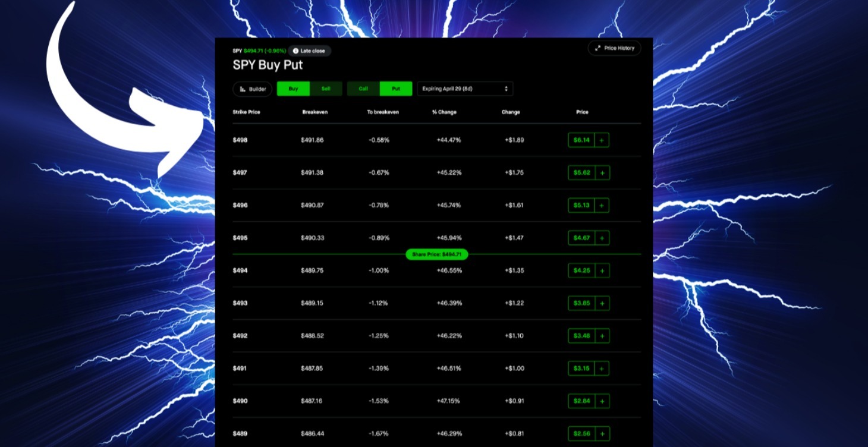This screenshot has height=447, width=868.
Task: Toggle the Put option type
Action: [396, 88]
